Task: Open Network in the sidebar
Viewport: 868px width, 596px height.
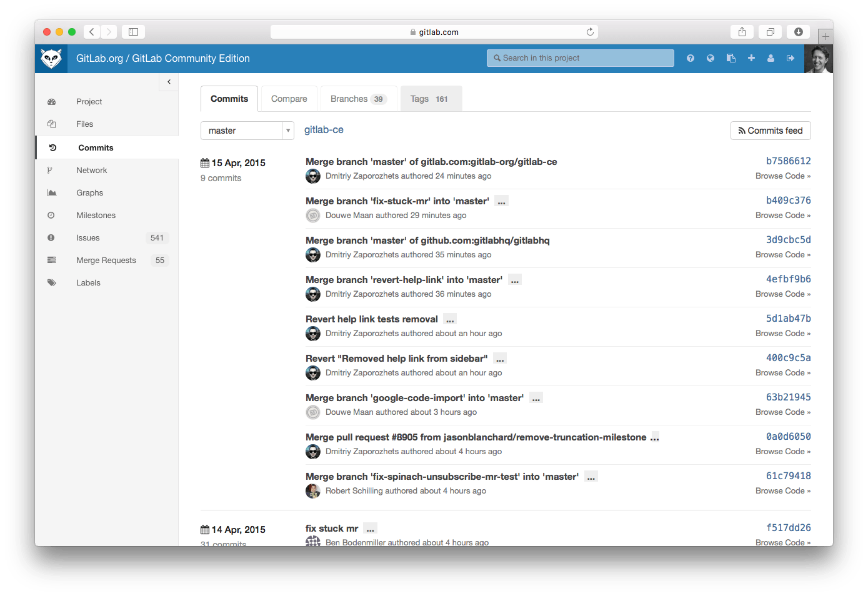Action: point(107,171)
